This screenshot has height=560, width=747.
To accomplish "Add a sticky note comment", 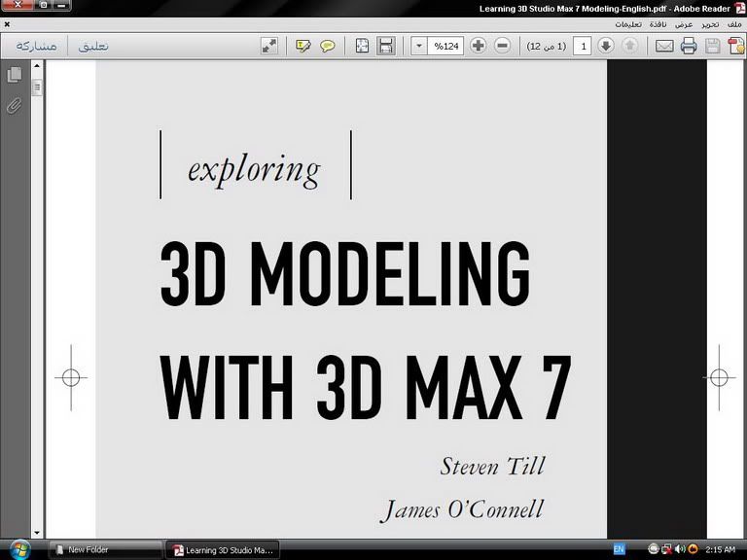I will pos(327,46).
